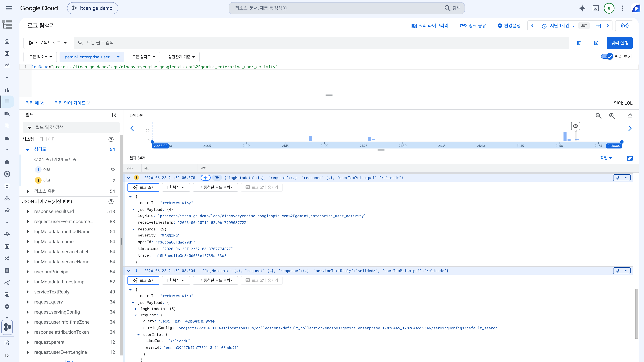Open query language guide link
This screenshot has height=362, width=644.
72,103
